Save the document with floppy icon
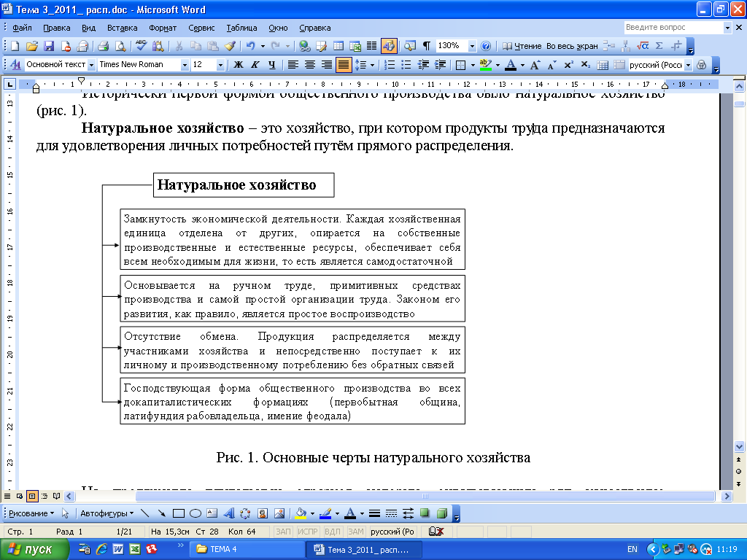 click(49, 46)
